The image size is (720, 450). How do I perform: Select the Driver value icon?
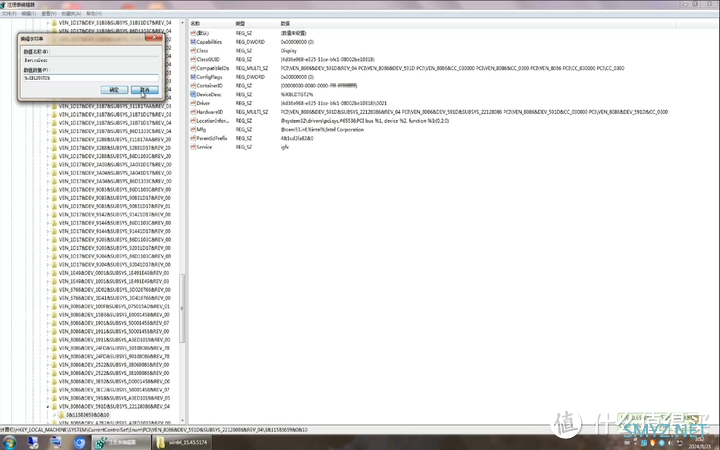tap(193, 102)
